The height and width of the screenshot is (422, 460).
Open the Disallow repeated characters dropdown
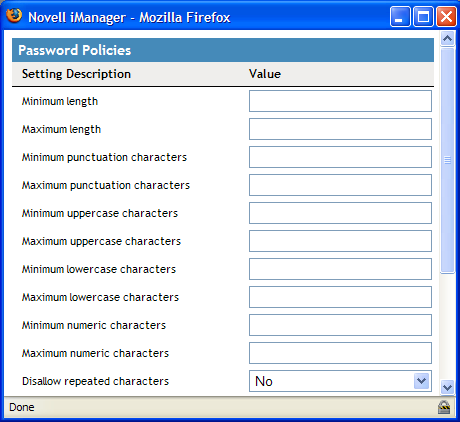[340, 381]
